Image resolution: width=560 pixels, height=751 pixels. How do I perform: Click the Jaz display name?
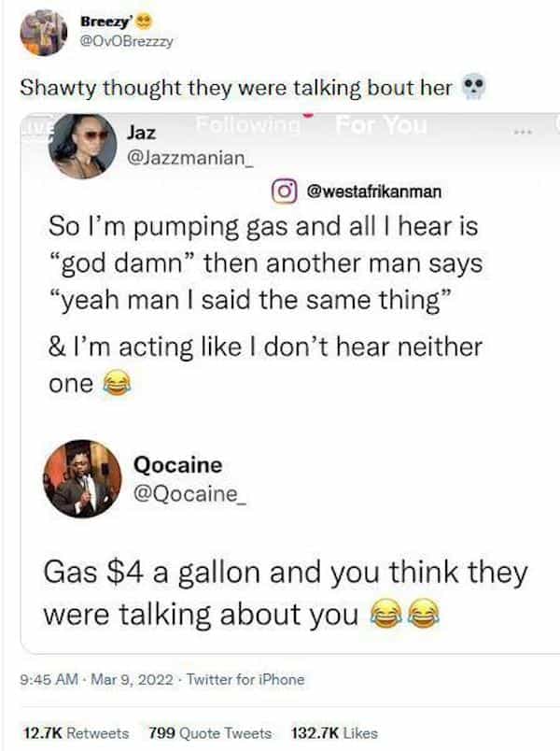pyautogui.click(x=141, y=133)
